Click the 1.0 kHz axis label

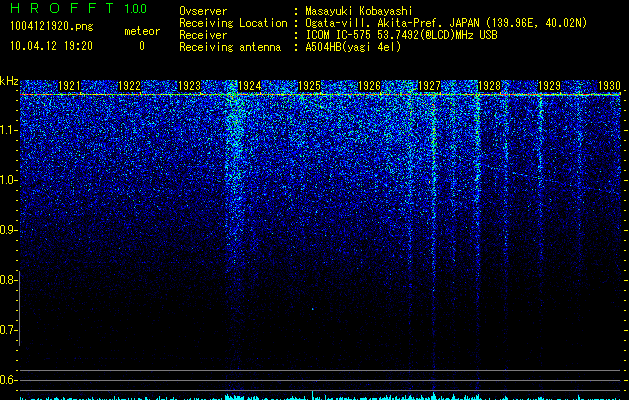click(x=8, y=180)
